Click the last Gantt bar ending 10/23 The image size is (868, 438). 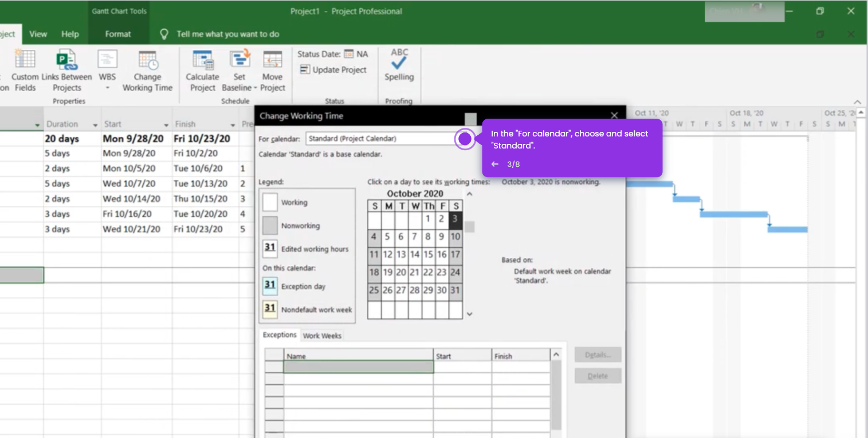point(788,229)
